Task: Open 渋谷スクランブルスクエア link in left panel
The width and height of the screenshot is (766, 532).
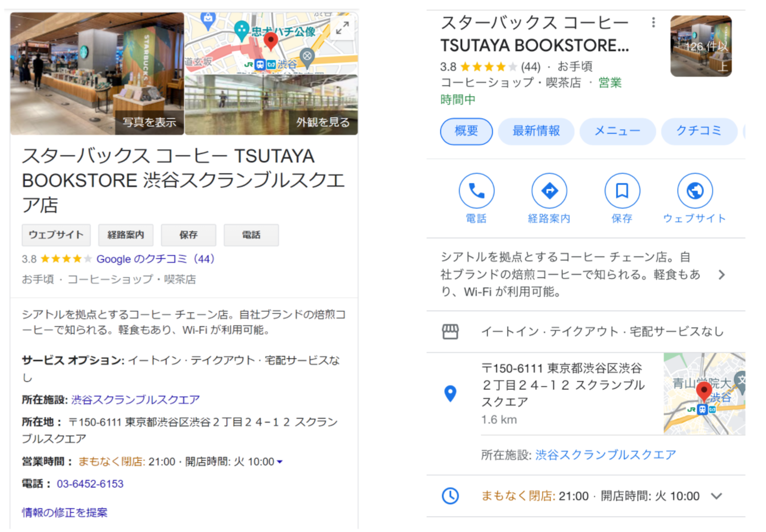Action: (x=135, y=400)
